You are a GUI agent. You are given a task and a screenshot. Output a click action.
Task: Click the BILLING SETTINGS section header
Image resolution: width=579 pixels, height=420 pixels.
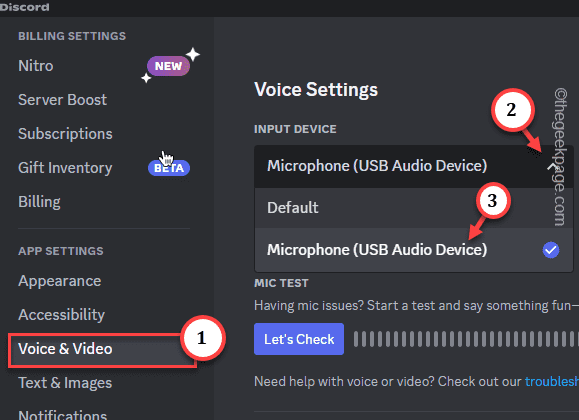[72, 36]
